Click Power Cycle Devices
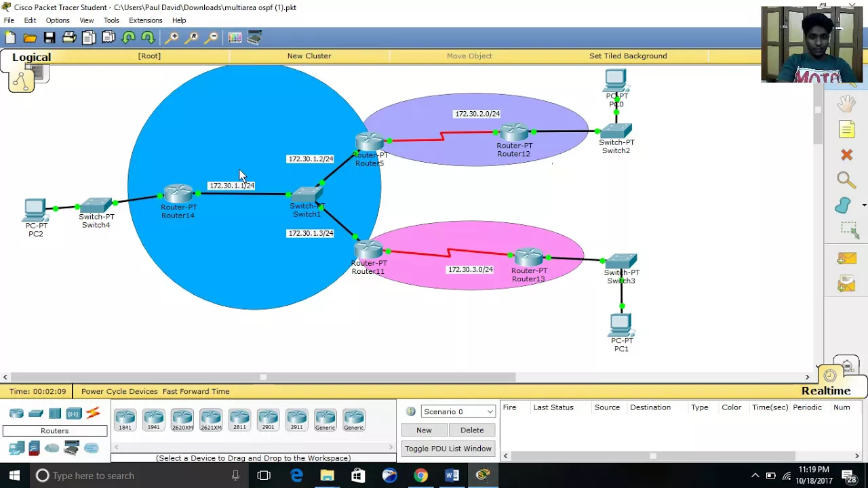Viewport: 868px width, 488px height. (119, 391)
